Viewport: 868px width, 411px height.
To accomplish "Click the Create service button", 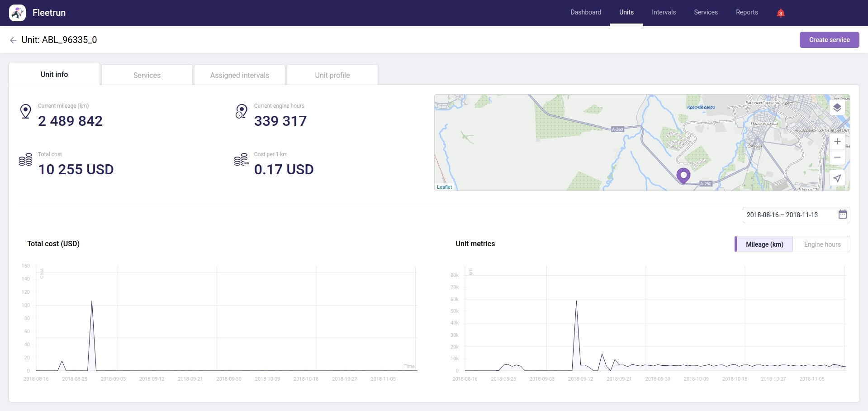I will tap(829, 40).
